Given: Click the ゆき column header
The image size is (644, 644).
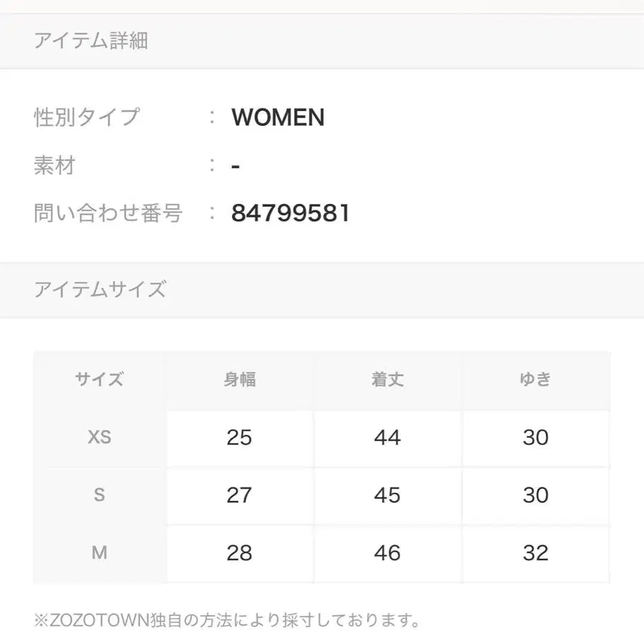Looking at the screenshot, I should click(x=535, y=379).
